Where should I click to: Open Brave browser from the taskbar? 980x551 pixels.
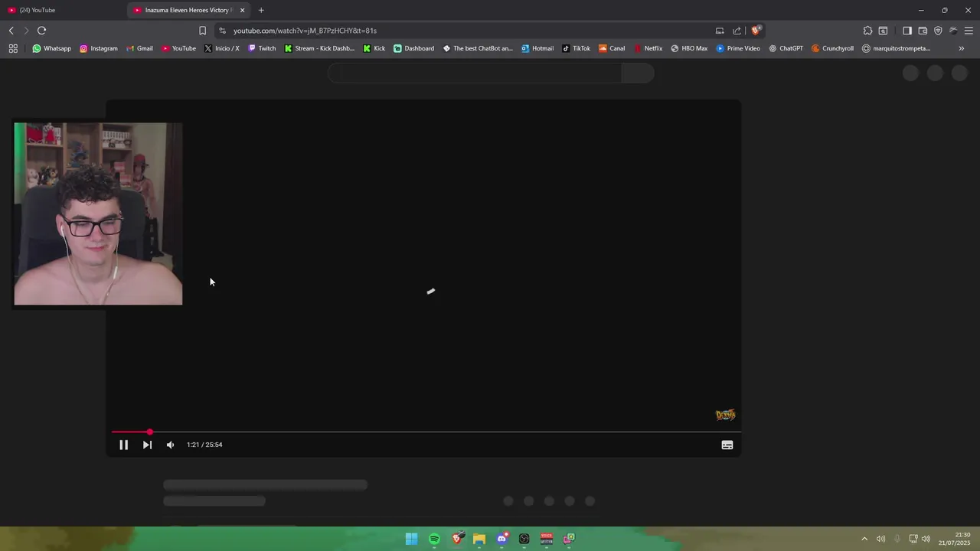pos(457,539)
